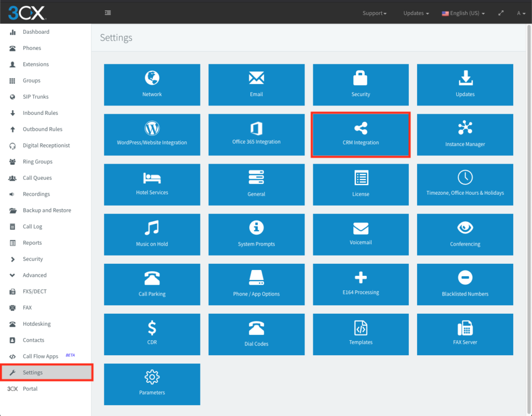Open the Dial Codes tile
532x416 pixels.
click(257, 334)
